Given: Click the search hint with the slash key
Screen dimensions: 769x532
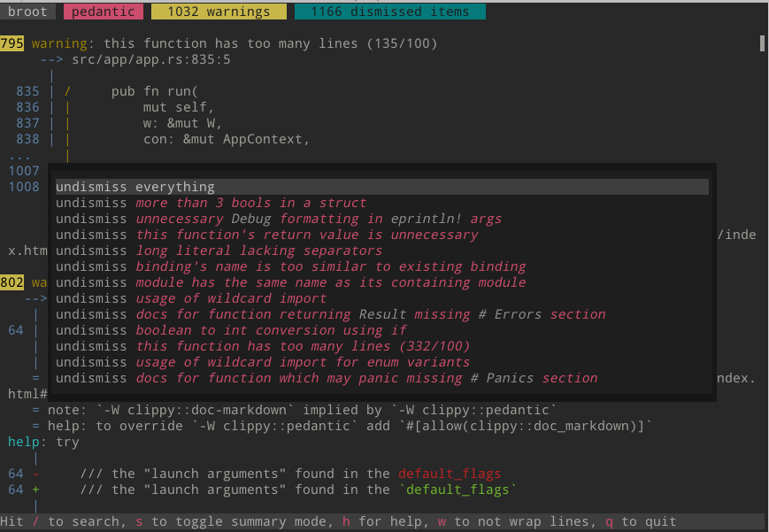Looking at the screenshot, I should (x=35, y=521).
